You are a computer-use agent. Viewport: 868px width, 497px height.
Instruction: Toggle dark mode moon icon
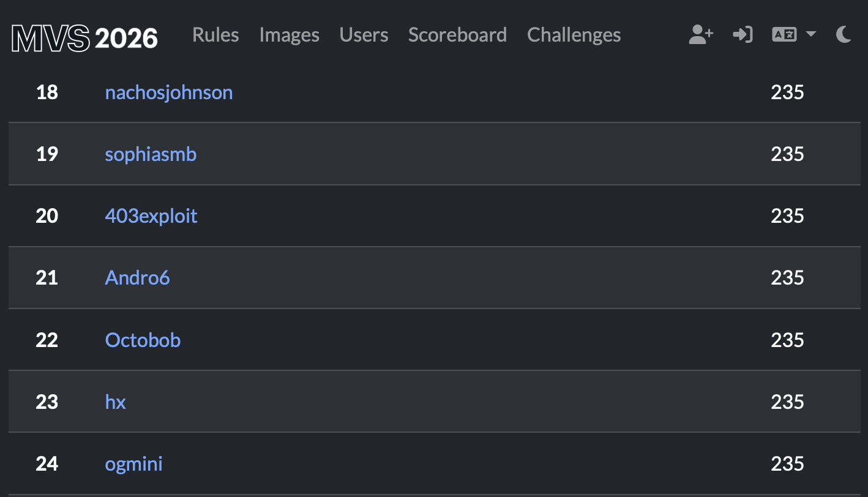[844, 35]
